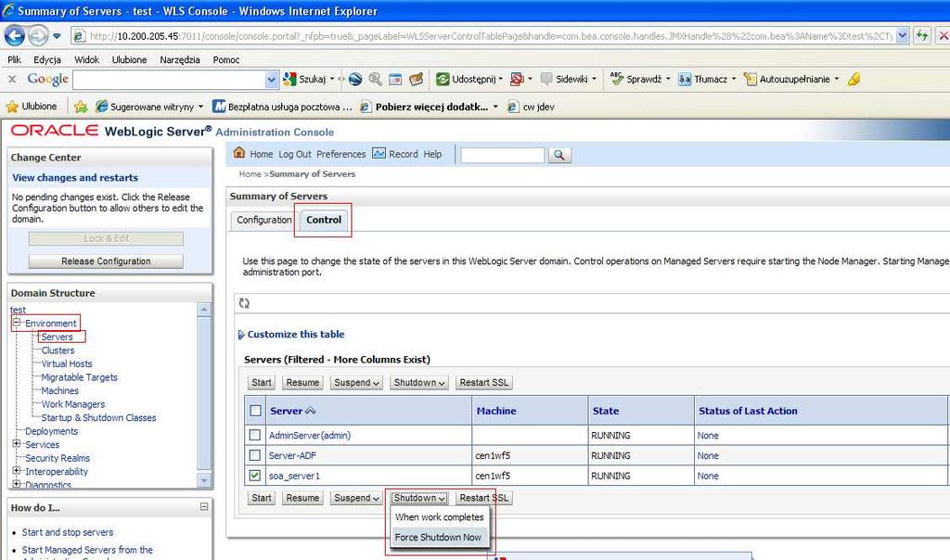The image size is (950, 560).
Task: Open the Narzędzia menu
Action: (180, 59)
